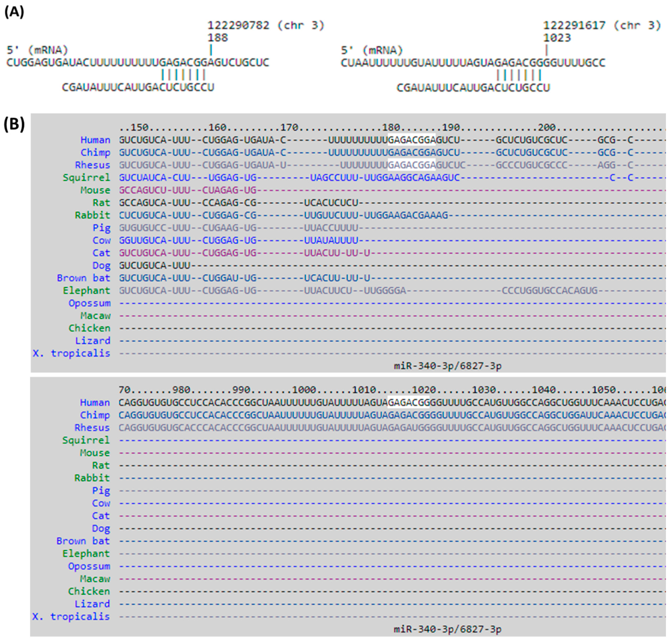Select Elephant label in upper alignment
This screenshot has width=672, height=643.
(x=86, y=291)
